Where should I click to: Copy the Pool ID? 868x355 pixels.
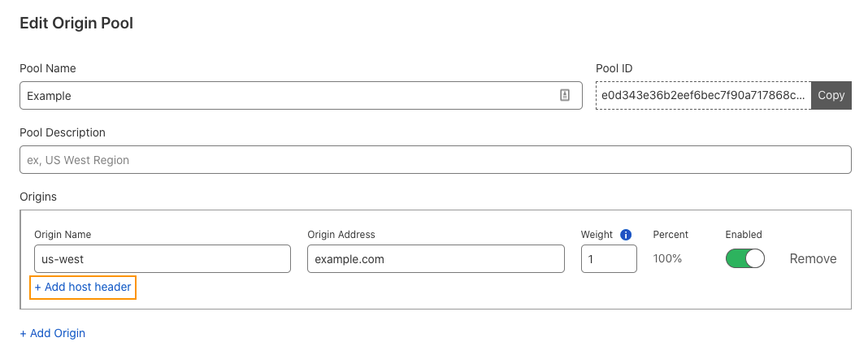[831, 95]
